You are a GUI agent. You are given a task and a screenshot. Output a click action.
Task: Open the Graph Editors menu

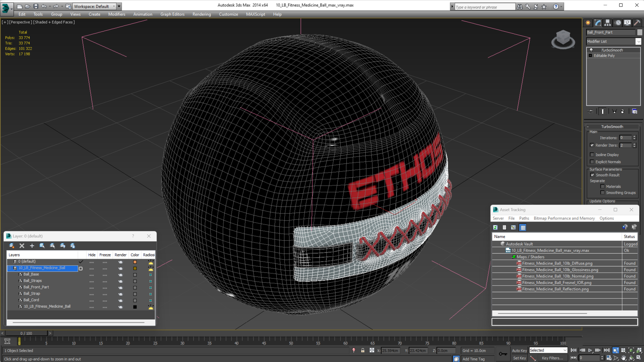coord(172,14)
